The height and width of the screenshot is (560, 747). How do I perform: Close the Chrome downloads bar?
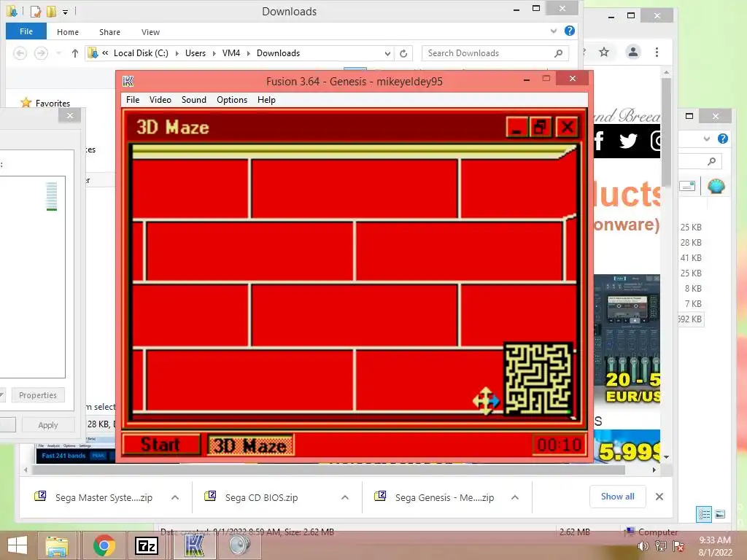(659, 497)
